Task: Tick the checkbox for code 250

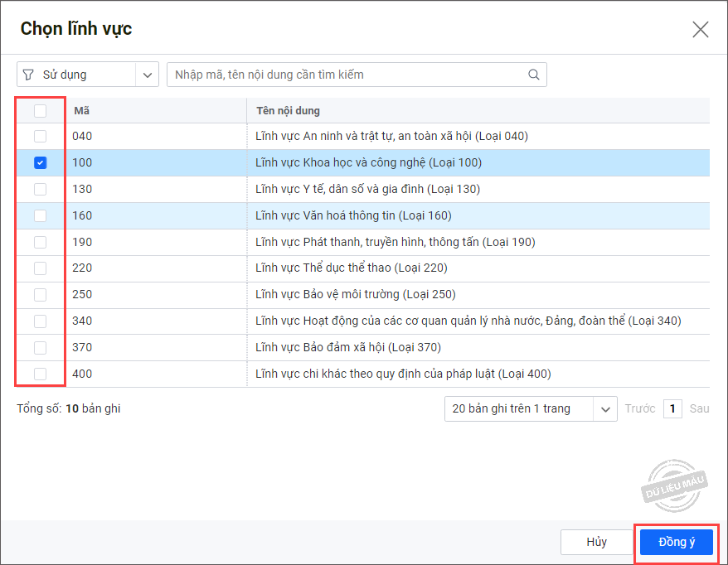Action: click(x=40, y=295)
